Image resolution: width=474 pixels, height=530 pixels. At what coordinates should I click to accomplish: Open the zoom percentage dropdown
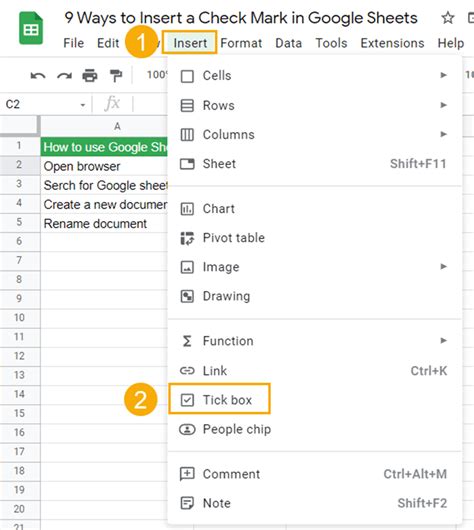coord(157,74)
